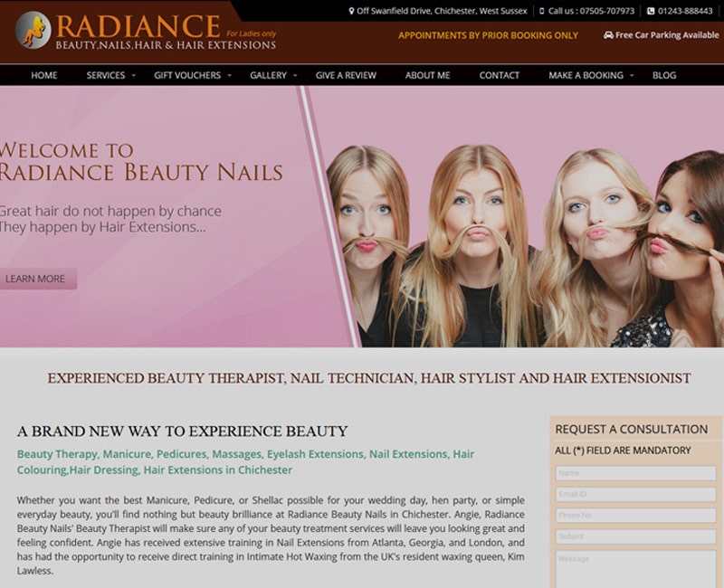The image size is (724, 588).
Task: Click 'Beauty, Nails, Hair & Hair Extensions' subtitle
Action: pos(166,45)
